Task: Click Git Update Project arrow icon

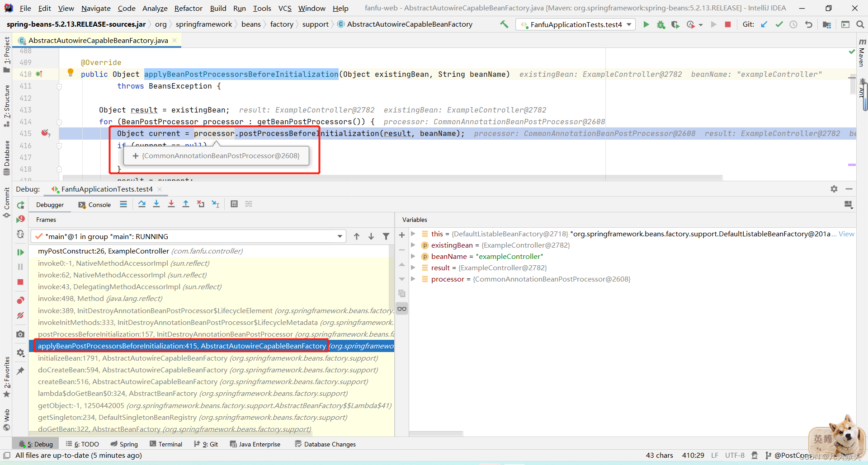Action: [x=764, y=24]
